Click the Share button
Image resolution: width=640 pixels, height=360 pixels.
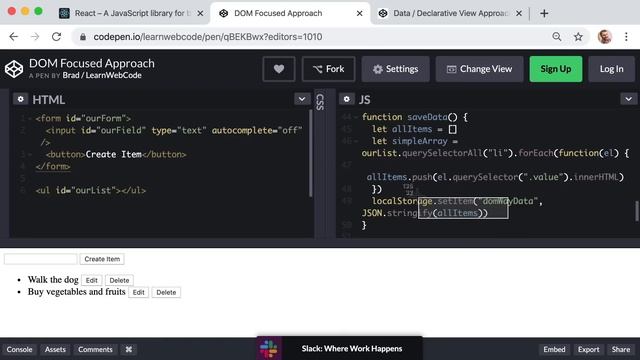coord(621,349)
